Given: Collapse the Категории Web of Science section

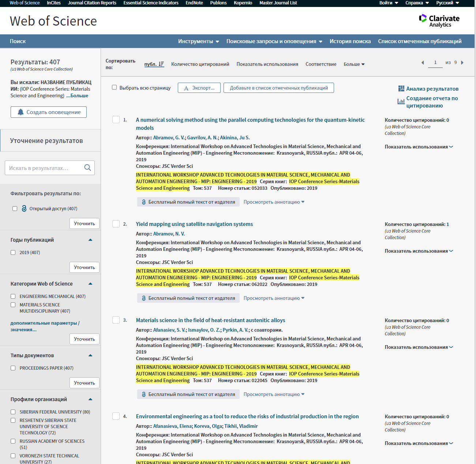Looking at the screenshot, I should [x=90, y=284].
